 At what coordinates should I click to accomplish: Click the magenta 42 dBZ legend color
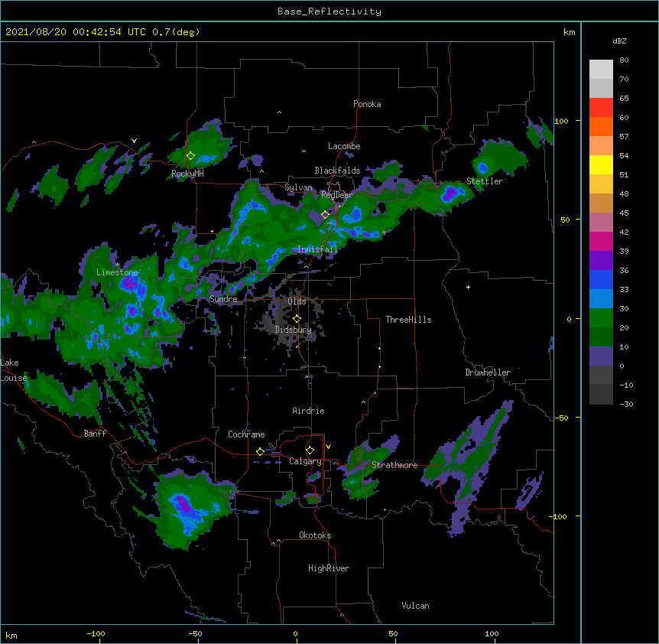coord(601,241)
